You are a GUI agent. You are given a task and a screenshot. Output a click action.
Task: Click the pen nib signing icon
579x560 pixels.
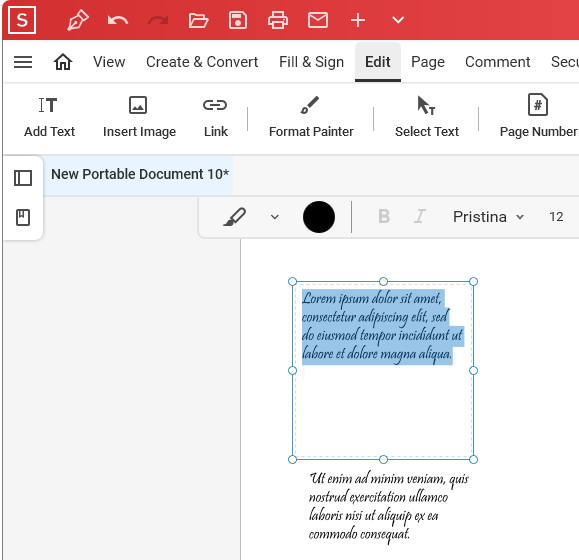click(78, 20)
